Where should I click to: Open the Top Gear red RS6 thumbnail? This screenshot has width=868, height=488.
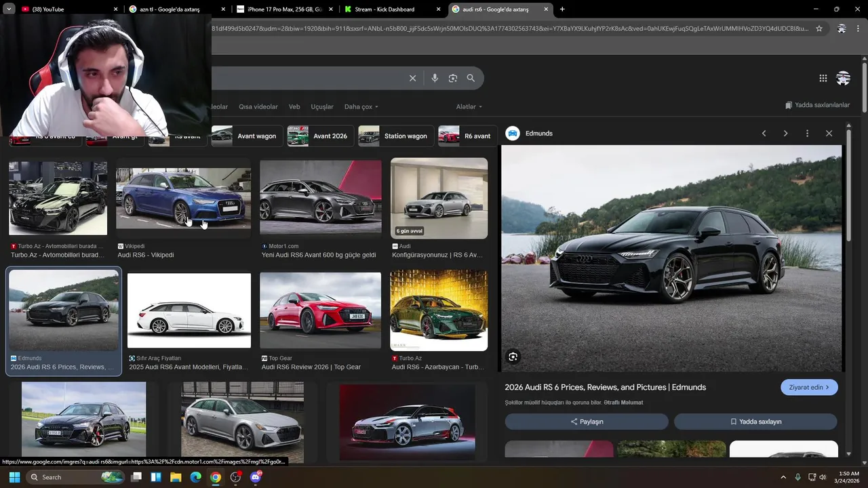pyautogui.click(x=321, y=310)
